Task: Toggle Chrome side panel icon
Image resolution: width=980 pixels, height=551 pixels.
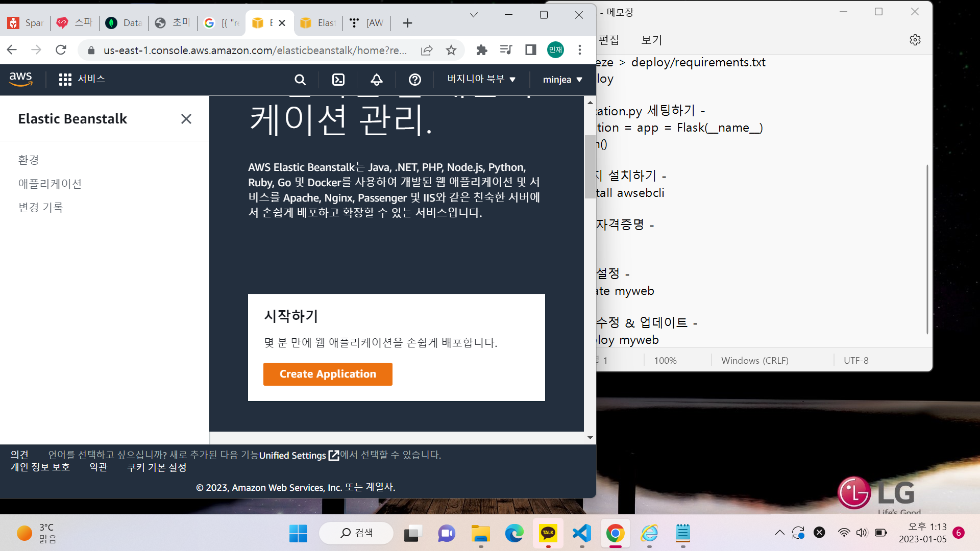Action: point(530,49)
